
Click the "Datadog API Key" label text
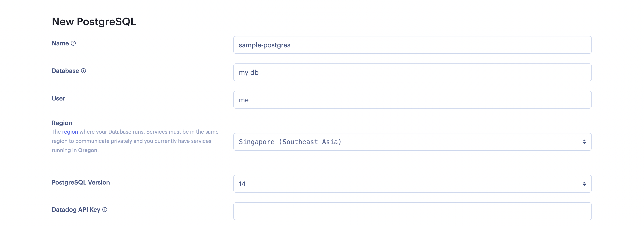click(x=76, y=210)
